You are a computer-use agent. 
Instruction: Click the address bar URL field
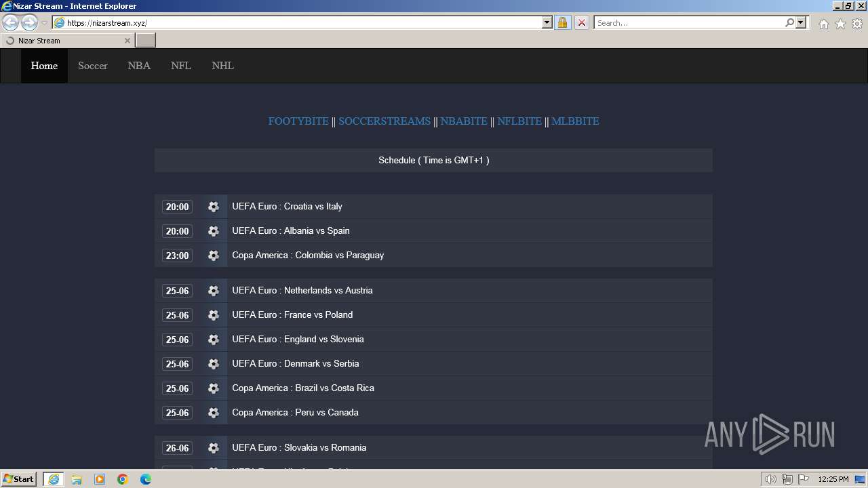(303, 22)
